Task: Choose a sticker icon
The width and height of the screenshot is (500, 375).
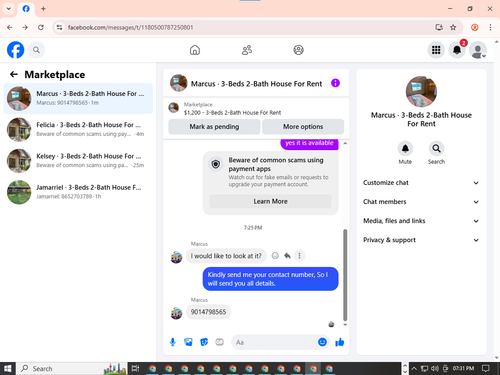Action: [204, 342]
